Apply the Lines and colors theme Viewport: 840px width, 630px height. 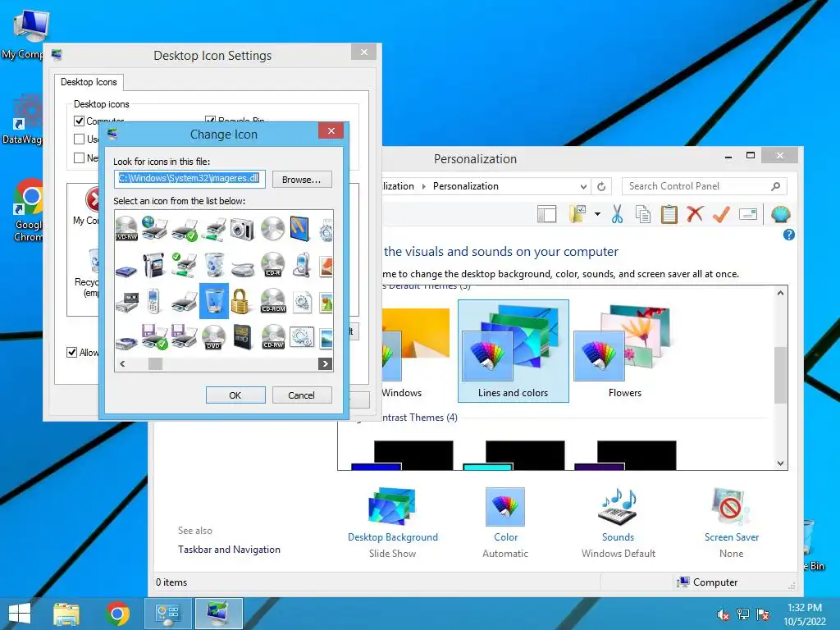click(x=514, y=351)
